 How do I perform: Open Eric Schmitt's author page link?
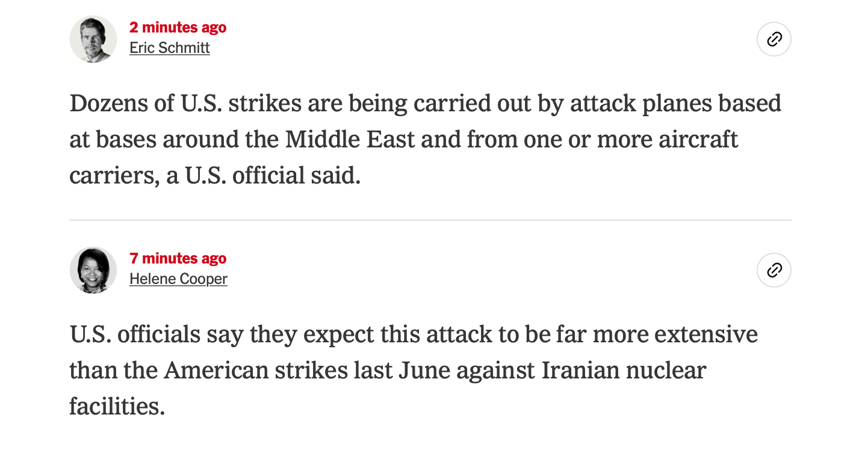click(170, 48)
